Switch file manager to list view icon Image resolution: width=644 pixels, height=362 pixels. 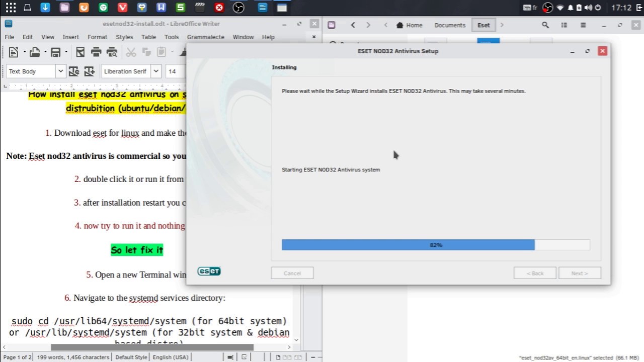coord(564,25)
